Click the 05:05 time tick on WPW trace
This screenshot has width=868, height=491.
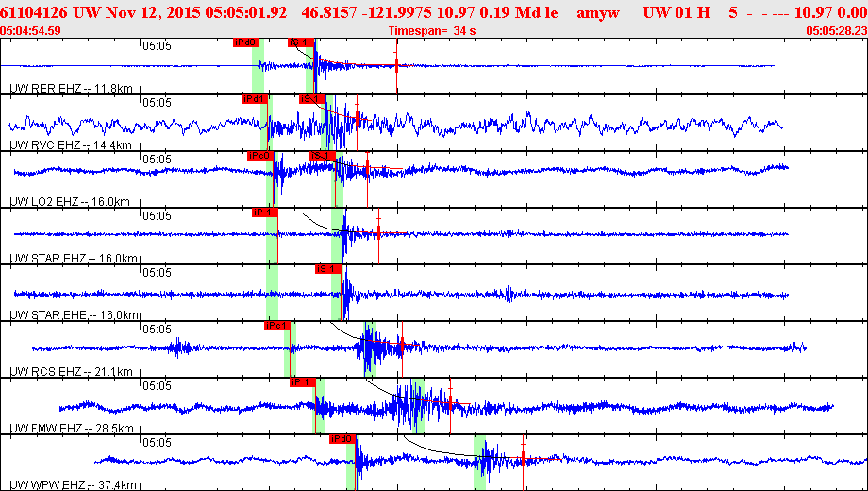157,442
